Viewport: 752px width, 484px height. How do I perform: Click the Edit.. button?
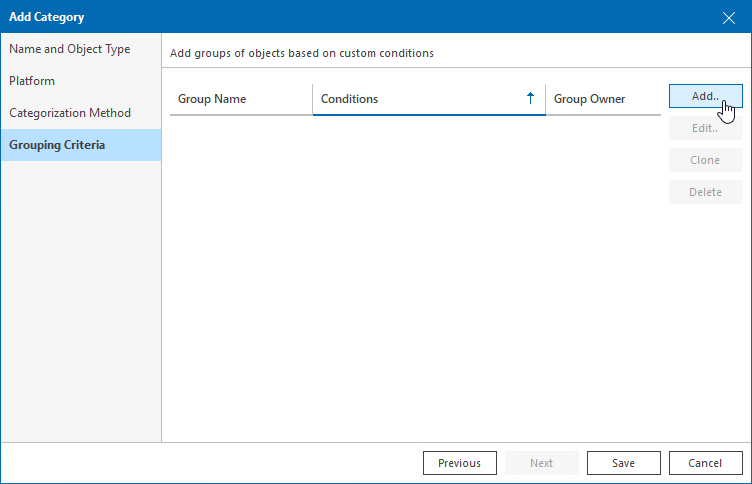click(705, 128)
